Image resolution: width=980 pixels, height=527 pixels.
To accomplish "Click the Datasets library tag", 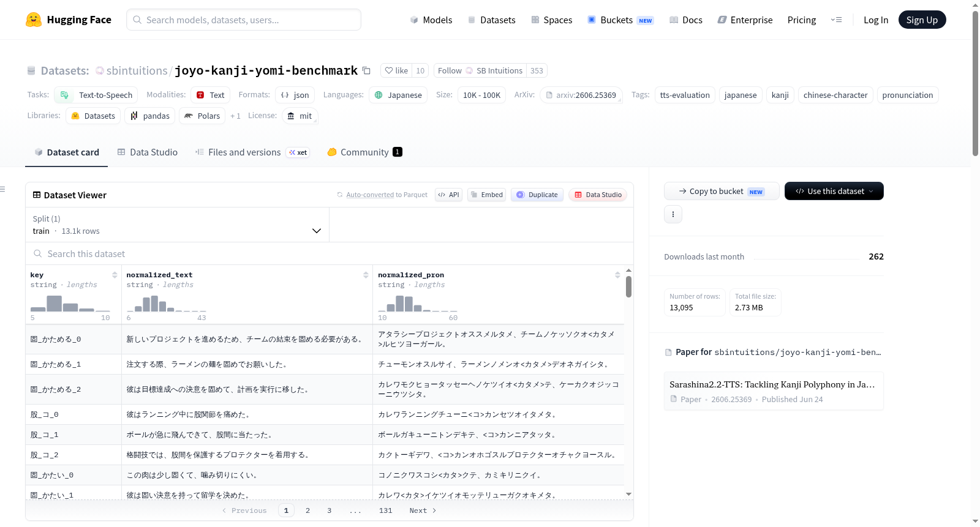I will pos(93,116).
